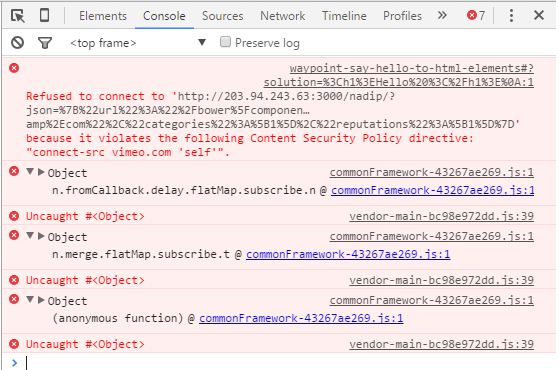Click the solution=%3Ch1%3EHello source link
Screen dimensions: 559x370
pyautogui.click(x=399, y=82)
